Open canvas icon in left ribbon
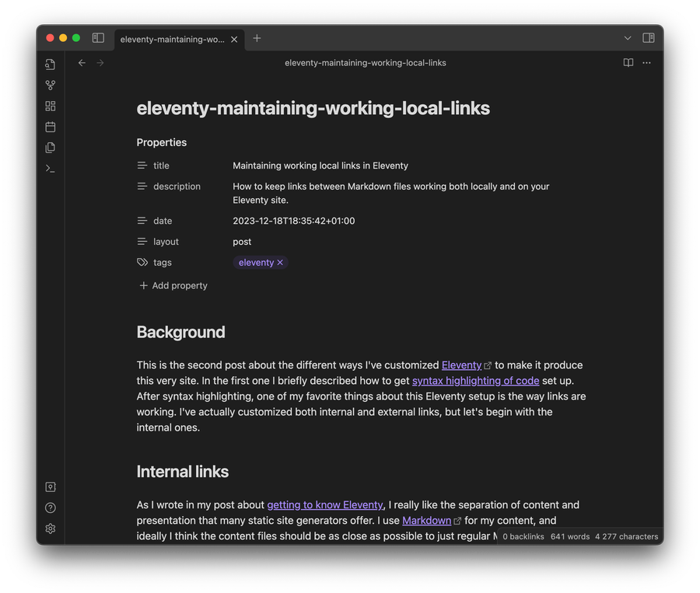Viewport: 700px width, 593px height. point(51,106)
